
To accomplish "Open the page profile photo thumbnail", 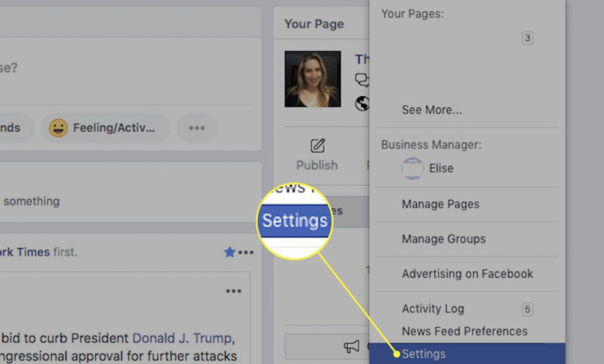I will click(312, 79).
